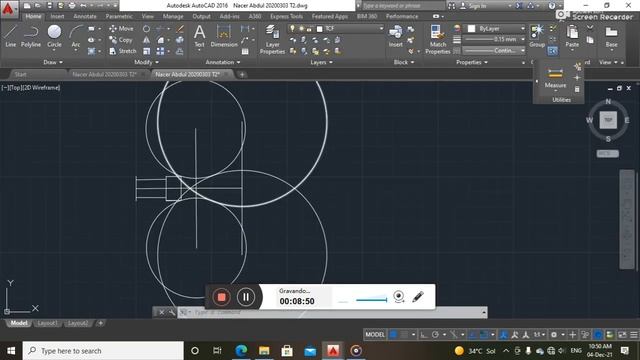
Task: Expand the Annotation panel
Action: click(222, 62)
